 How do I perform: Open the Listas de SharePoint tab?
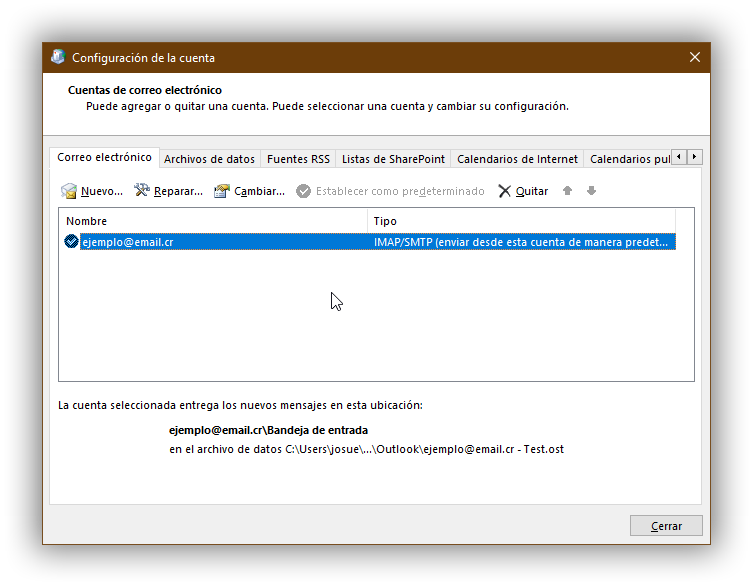[x=393, y=159]
